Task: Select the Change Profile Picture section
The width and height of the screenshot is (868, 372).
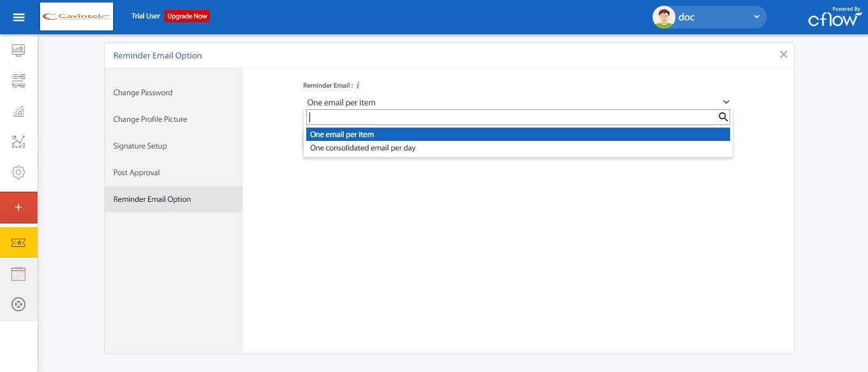Action: (150, 119)
